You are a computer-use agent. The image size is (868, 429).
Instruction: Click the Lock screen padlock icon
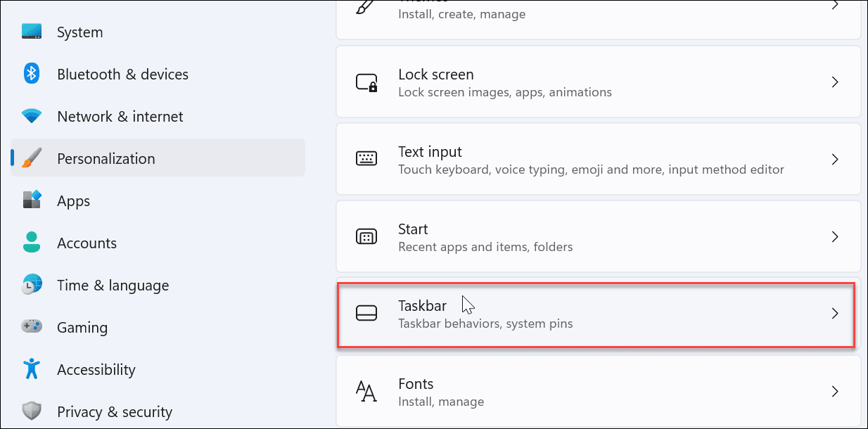point(366,82)
